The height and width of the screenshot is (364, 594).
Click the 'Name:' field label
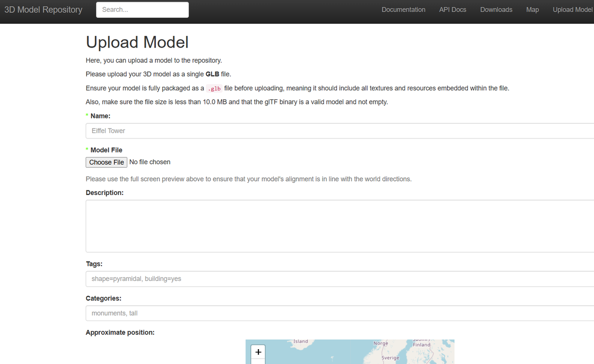pyautogui.click(x=100, y=116)
